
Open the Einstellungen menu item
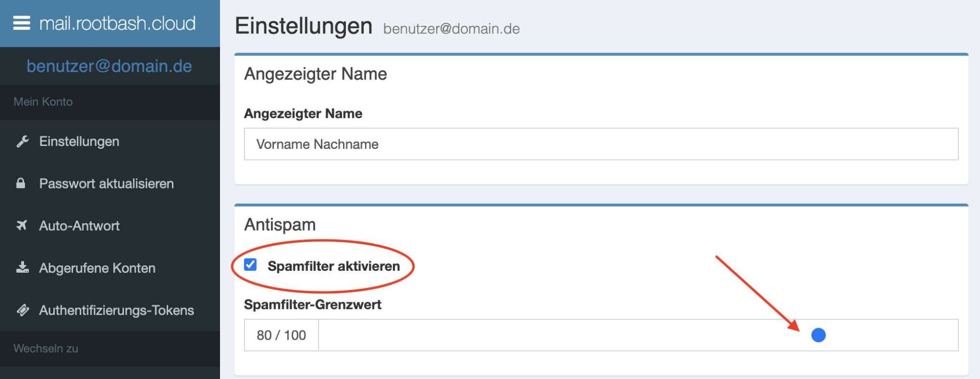click(79, 142)
